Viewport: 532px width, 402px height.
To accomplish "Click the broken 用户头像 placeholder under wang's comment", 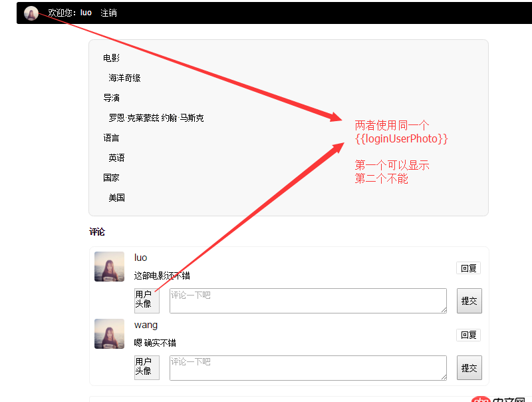I will click(x=146, y=367).
